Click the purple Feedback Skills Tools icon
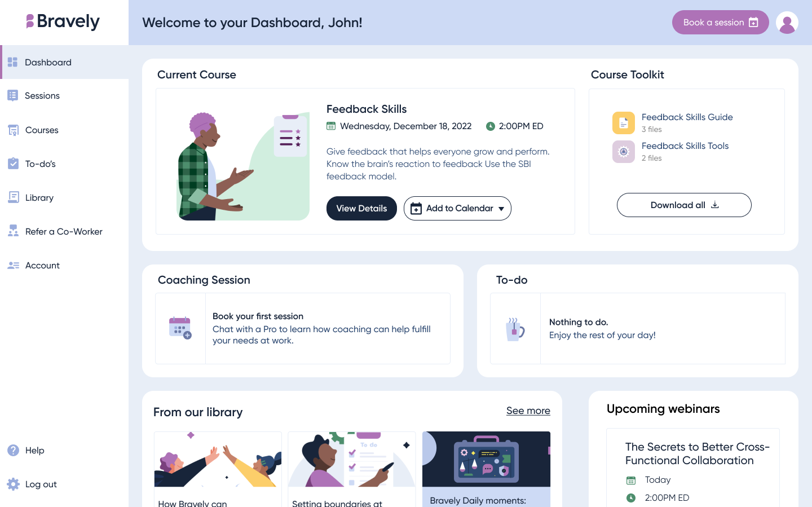 point(624,152)
